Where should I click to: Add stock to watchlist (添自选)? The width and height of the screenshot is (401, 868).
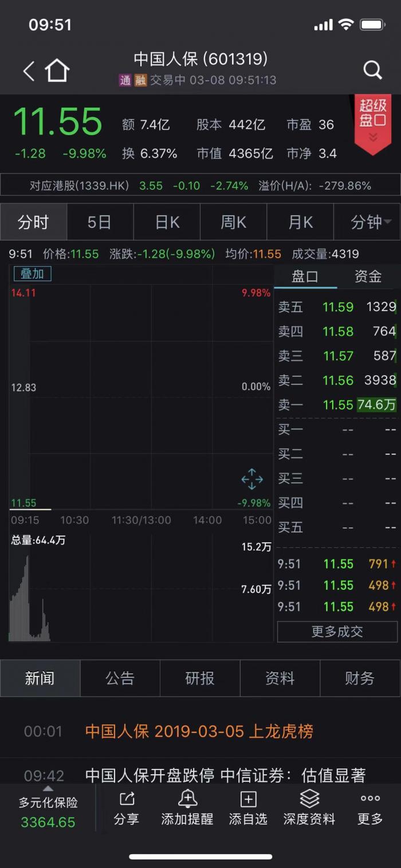point(248,808)
